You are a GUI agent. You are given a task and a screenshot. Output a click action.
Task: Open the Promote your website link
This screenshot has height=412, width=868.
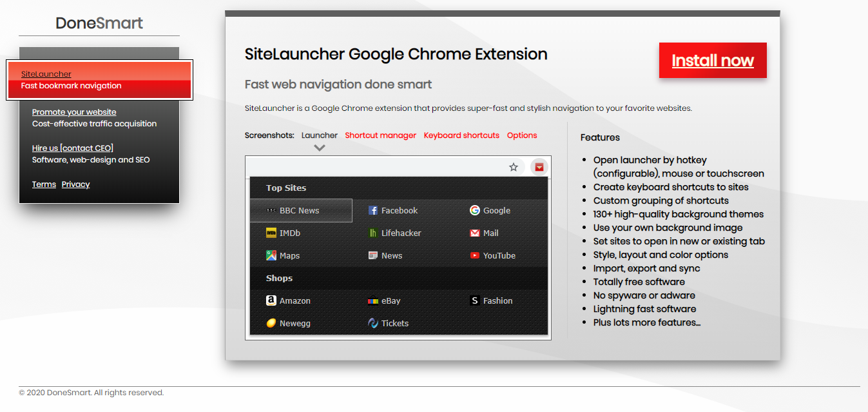coord(74,112)
